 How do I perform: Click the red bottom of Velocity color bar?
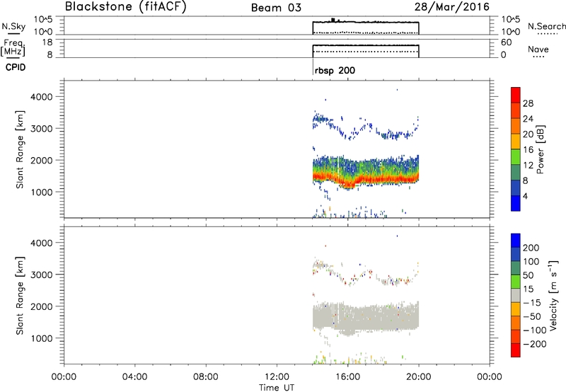516,350
